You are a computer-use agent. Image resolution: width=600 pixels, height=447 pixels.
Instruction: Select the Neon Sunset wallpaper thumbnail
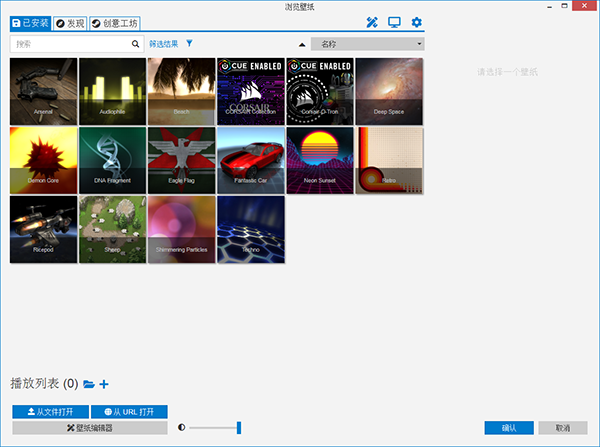tap(319, 160)
